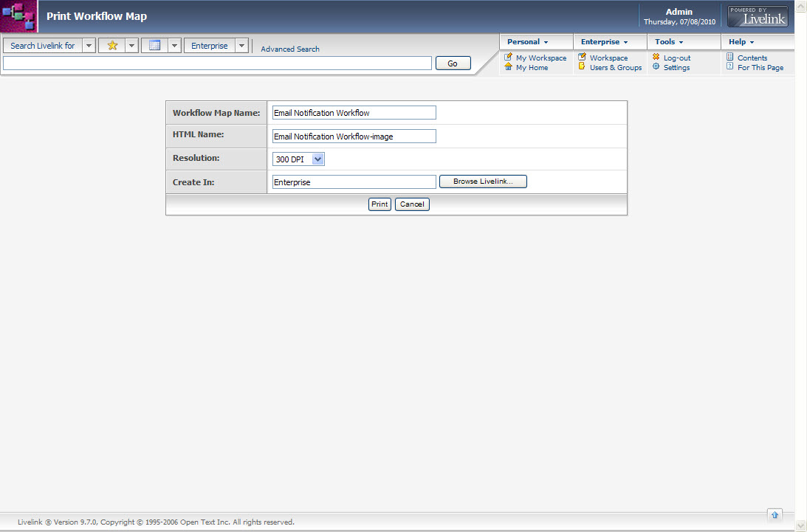This screenshot has width=807, height=532.
Task: Click the Help Contents icon
Action: coord(729,58)
